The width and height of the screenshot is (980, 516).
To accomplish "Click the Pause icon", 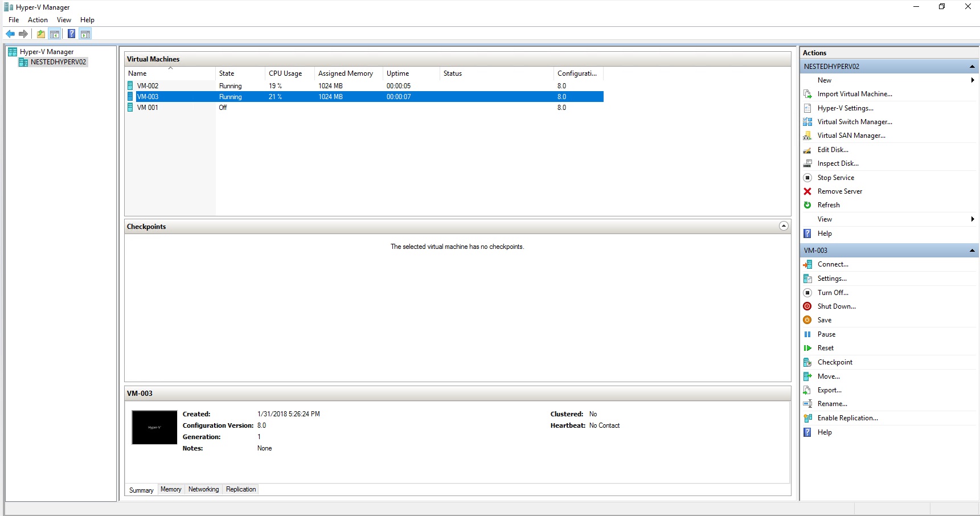I will 807,334.
